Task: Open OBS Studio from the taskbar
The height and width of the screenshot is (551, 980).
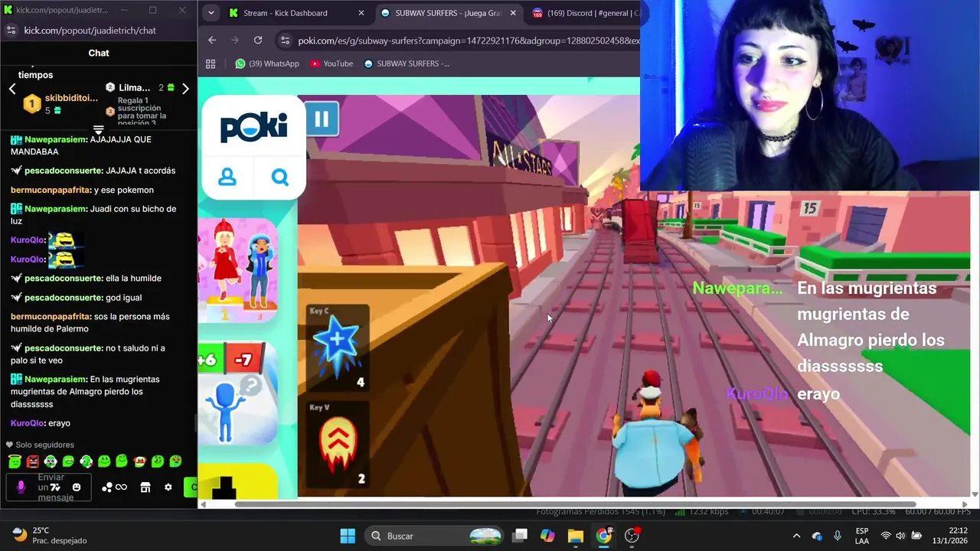Action: 632,536
